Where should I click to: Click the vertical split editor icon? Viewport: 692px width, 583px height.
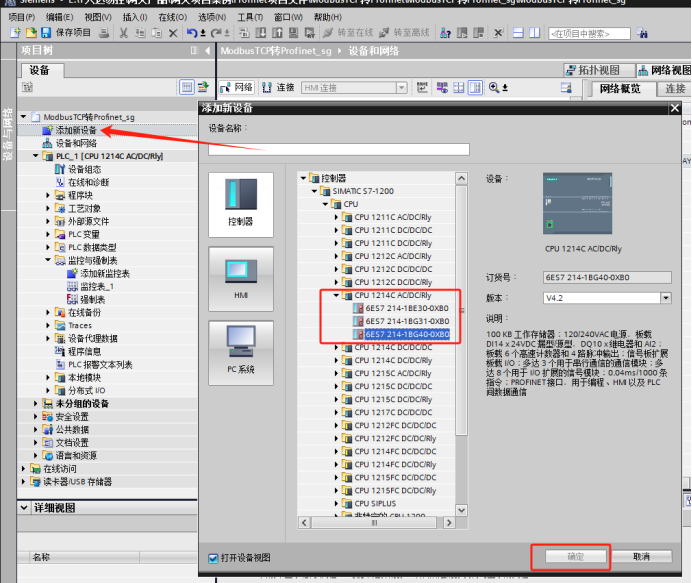coord(534,33)
